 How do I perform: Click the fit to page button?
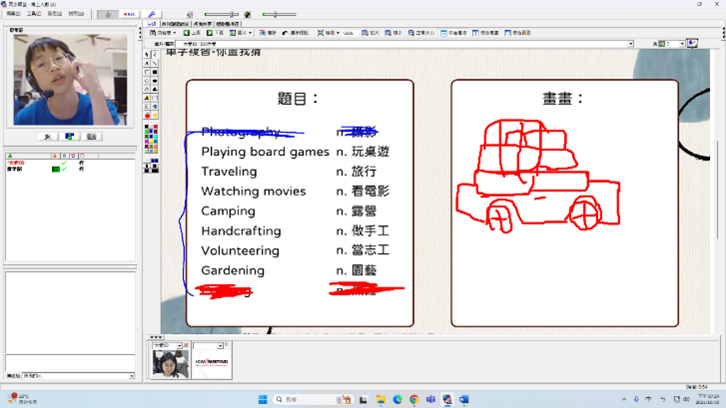(486, 33)
